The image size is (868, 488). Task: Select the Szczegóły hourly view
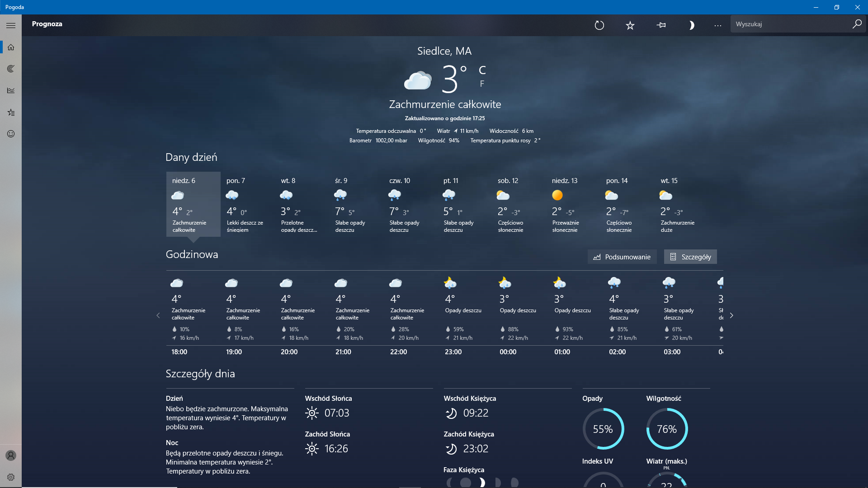[x=690, y=257]
